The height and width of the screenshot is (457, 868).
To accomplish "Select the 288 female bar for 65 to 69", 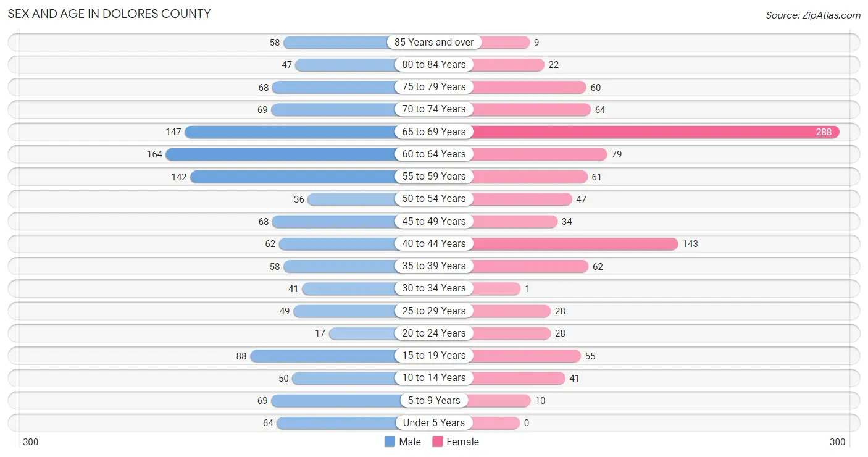I will click(x=654, y=132).
